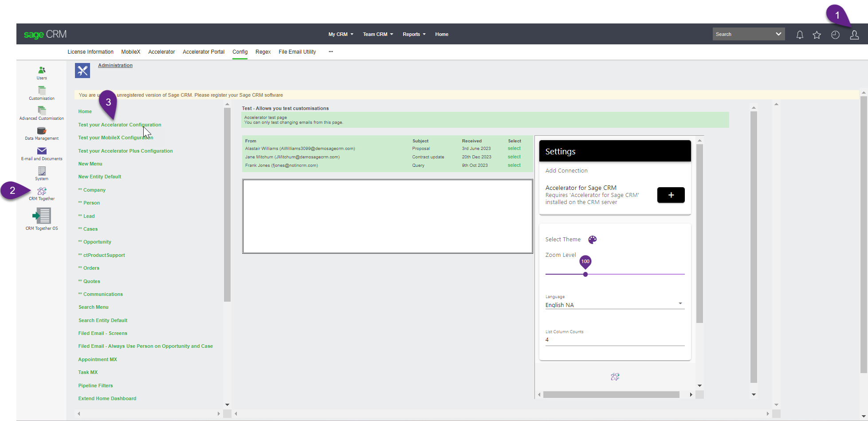Click the settings panel vertical scrollbar
Screen dimensions: 868x421
click(699, 233)
